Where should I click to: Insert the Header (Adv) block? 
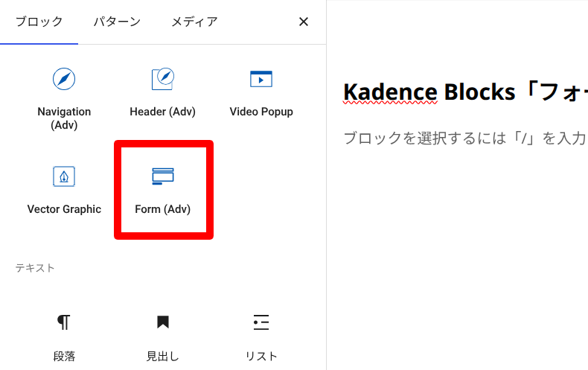(163, 93)
